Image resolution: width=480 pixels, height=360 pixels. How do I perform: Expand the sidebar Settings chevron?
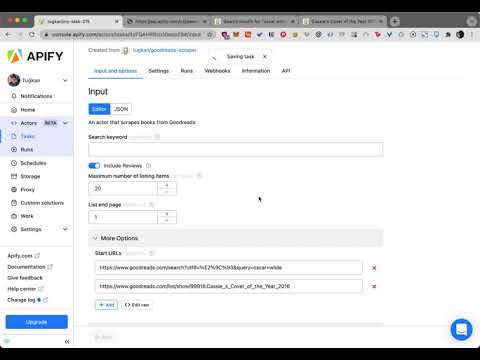65,229
